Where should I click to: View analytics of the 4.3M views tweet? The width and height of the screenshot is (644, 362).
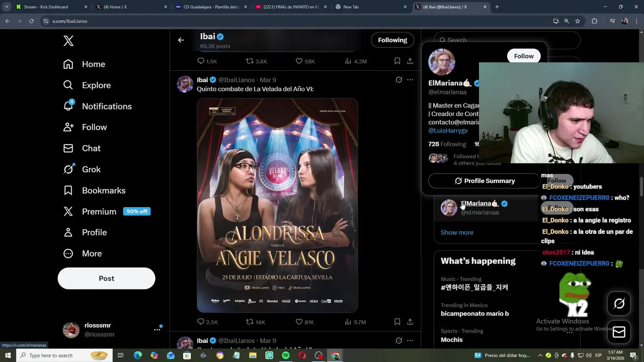click(x=355, y=61)
